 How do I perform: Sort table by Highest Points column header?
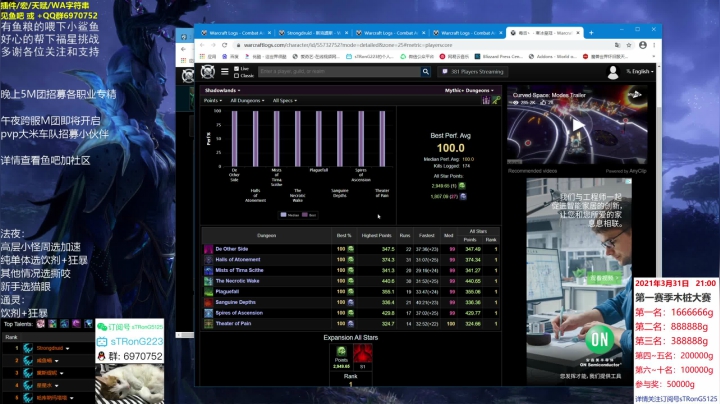click(377, 236)
